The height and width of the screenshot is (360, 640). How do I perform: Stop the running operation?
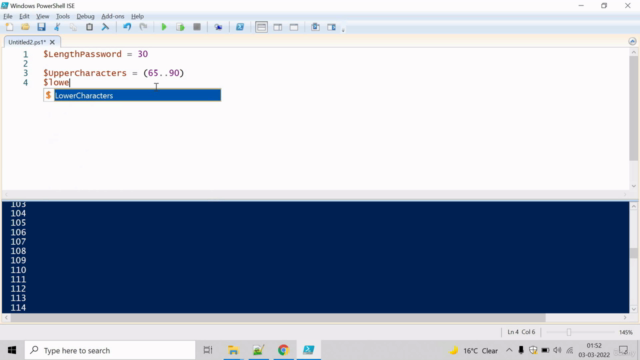pos(197,27)
